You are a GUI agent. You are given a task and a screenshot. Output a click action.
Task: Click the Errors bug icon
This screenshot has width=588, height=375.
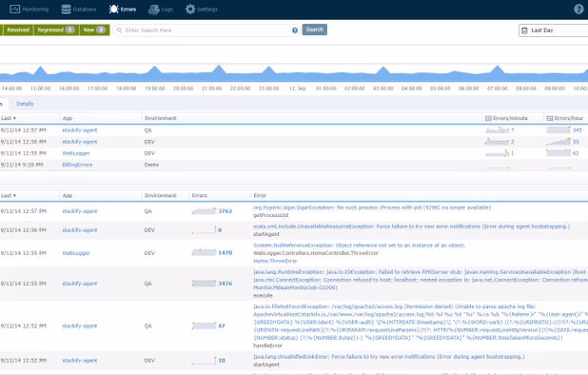(113, 10)
